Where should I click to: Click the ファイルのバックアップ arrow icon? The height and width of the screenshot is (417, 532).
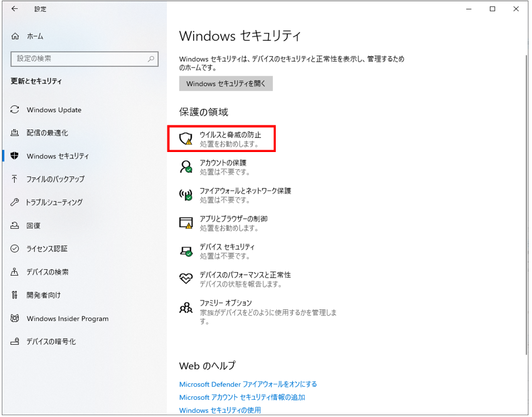point(14,179)
